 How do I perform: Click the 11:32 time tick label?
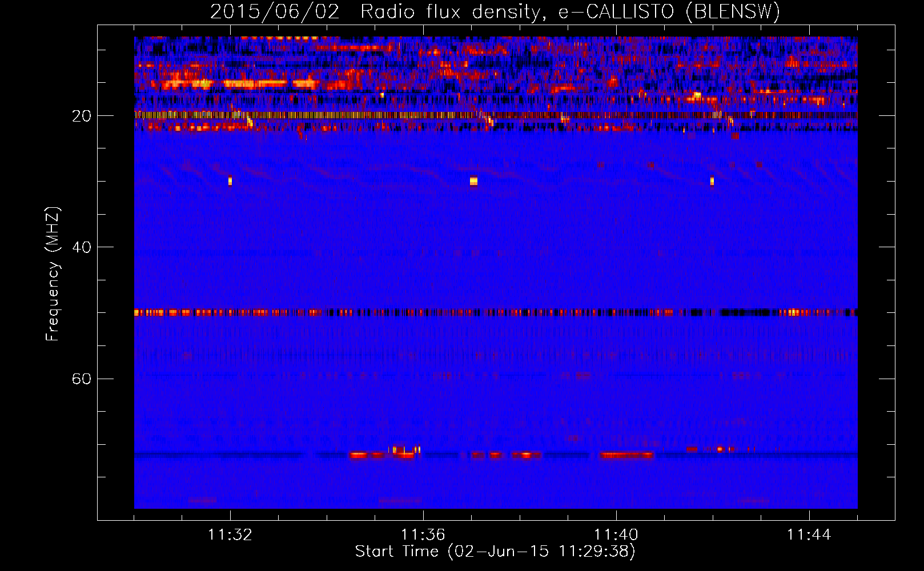click(x=230, y=535)
